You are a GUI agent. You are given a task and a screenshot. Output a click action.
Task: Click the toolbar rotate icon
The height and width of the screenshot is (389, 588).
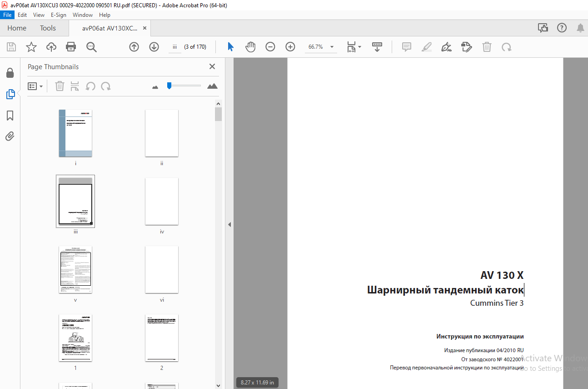tap(507, 47)
